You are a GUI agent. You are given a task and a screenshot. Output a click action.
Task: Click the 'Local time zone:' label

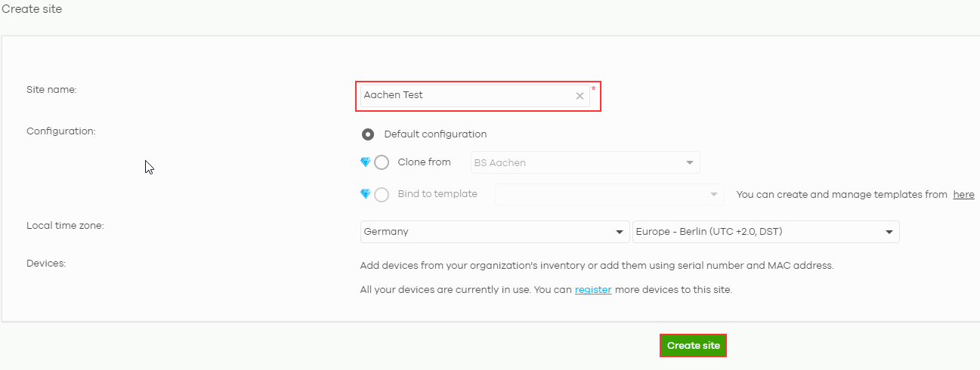pyautogui.click(x=65, y=225)
